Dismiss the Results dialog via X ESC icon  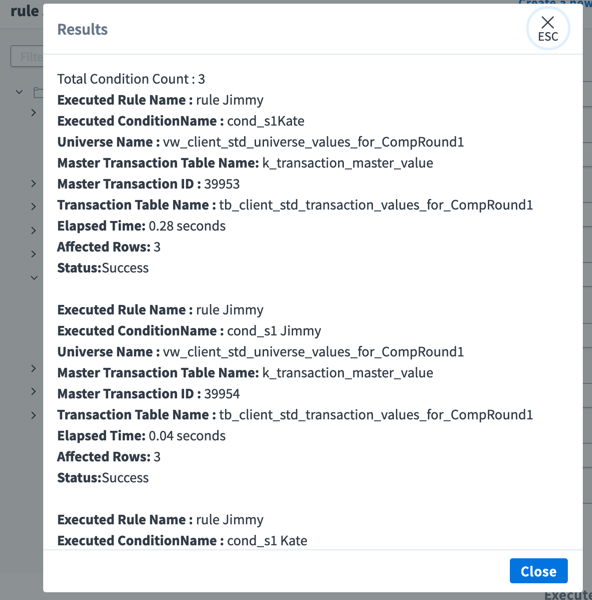pos(548,29)
